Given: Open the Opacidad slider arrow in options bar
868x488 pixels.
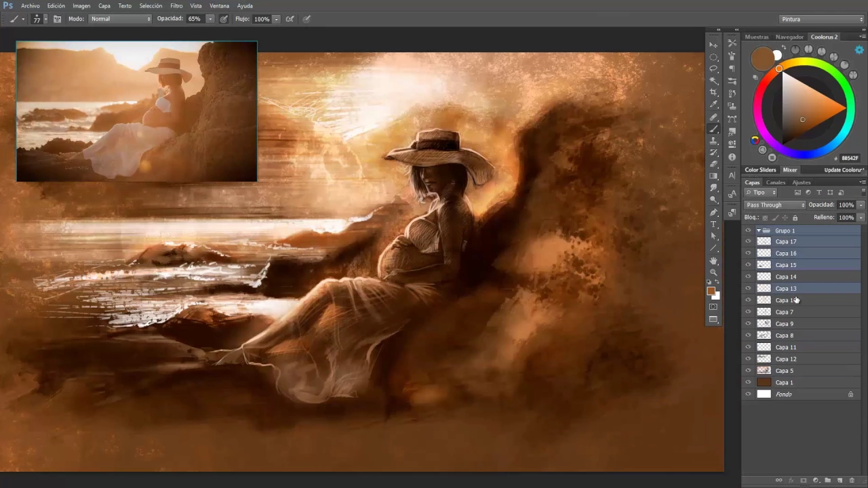Looking at the screenshot, I should (210, 19).
